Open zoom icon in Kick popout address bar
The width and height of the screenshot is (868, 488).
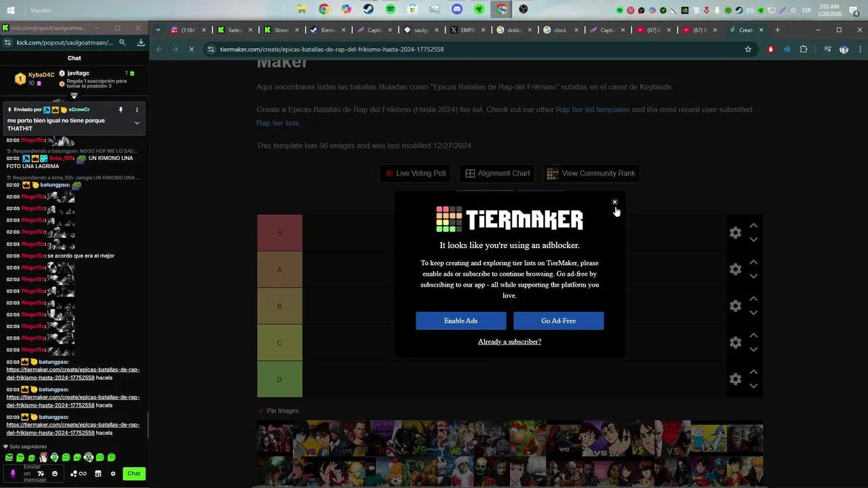click(122, 42)
